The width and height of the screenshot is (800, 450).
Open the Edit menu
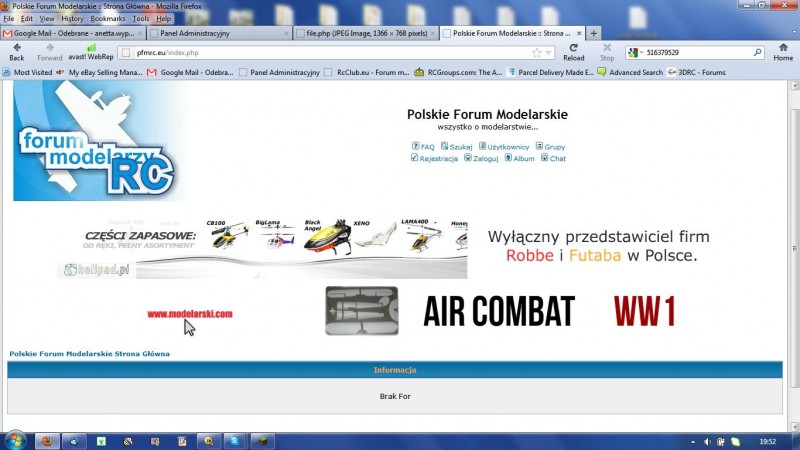27,18
